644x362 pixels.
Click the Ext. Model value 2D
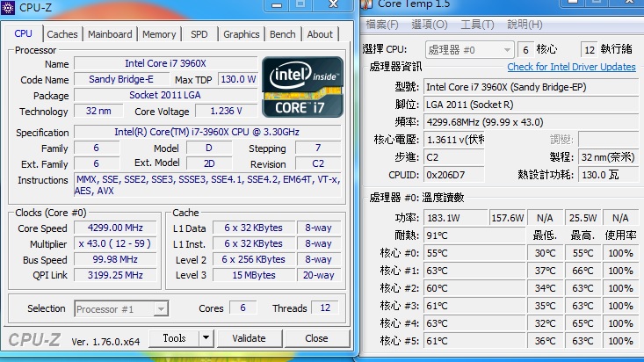point(209,163)
